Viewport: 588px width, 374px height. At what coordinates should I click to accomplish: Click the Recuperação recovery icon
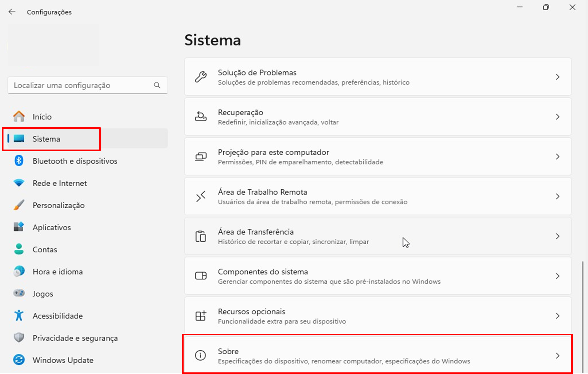click(x=201, y=117)
